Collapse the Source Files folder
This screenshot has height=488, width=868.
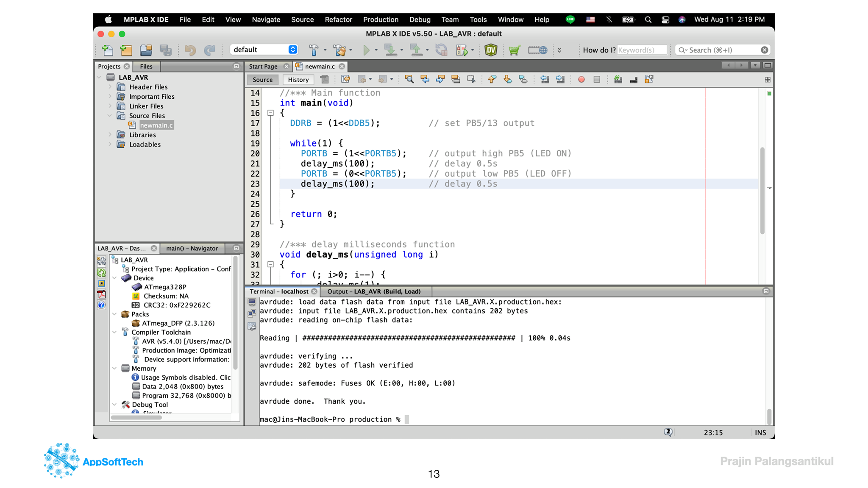pyautogui.click(x=110, y=115)
